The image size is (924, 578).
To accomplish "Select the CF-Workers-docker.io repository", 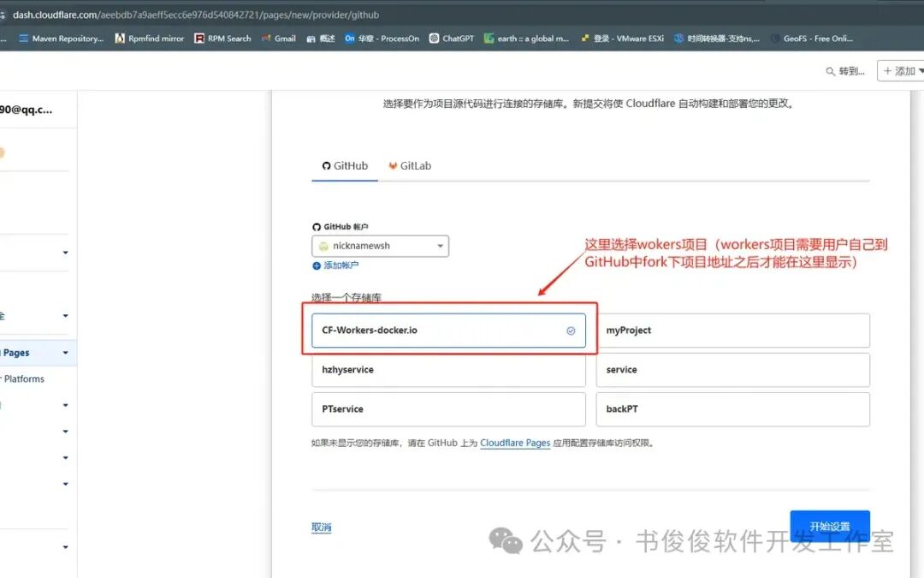I will click(x=448, y=331).
